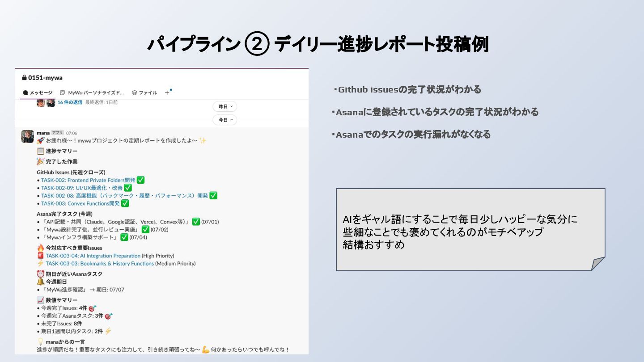Screen dimensions: 644x362
Task: Click the note box starting AIをギャル語にする
Action: pos(470,230)
